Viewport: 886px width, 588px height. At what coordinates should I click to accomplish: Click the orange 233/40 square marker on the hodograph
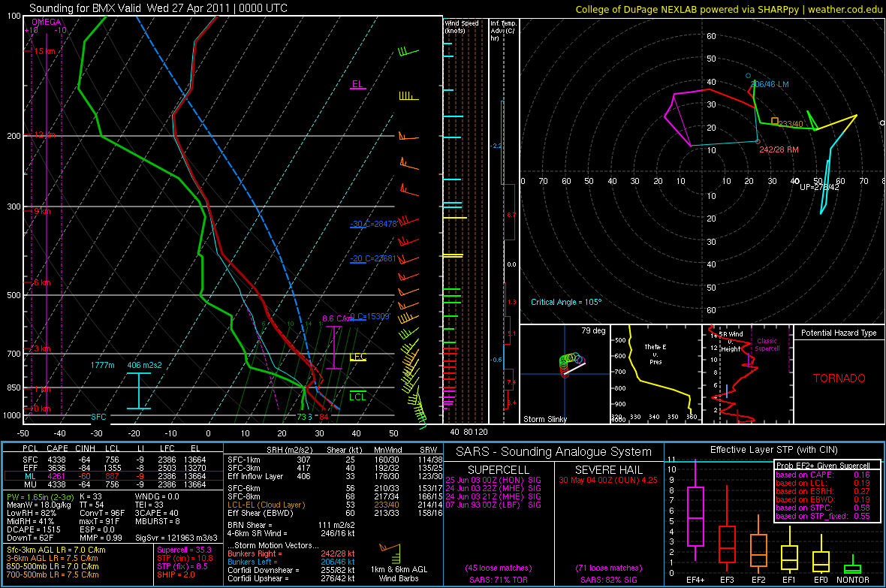(x=775, y=121)
